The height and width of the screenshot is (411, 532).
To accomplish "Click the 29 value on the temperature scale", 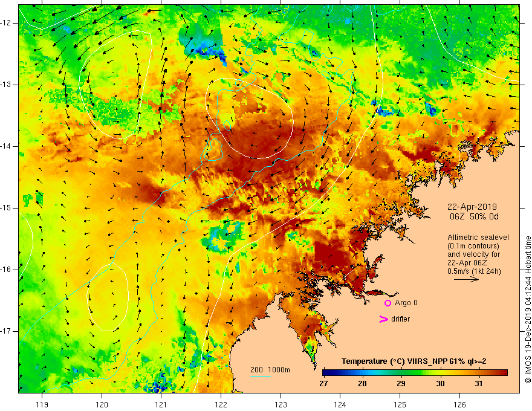I will point(401,384).
